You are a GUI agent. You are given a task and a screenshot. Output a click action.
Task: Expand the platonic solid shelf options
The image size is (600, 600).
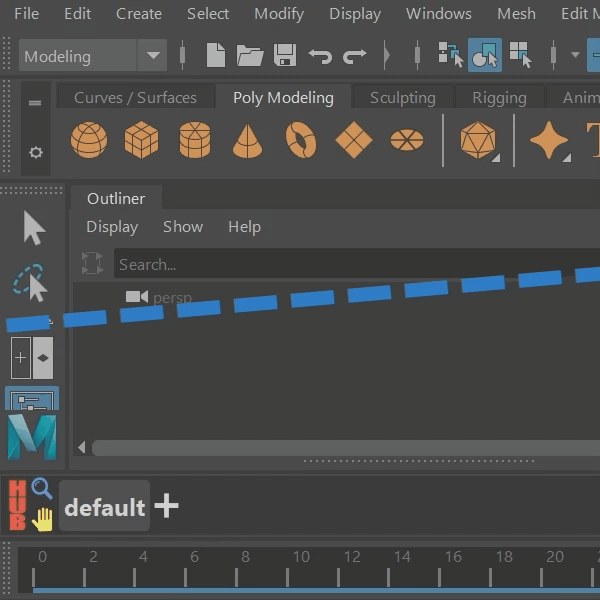point(496,158)
